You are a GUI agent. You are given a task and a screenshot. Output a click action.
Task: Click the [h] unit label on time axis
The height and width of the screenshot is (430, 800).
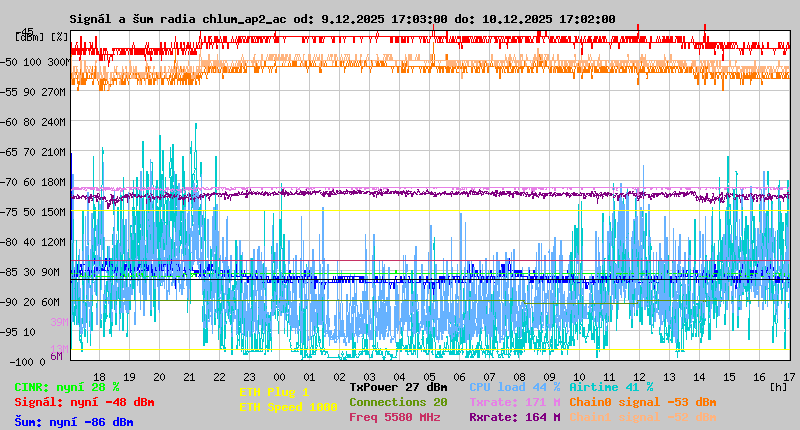click(777, 386)
